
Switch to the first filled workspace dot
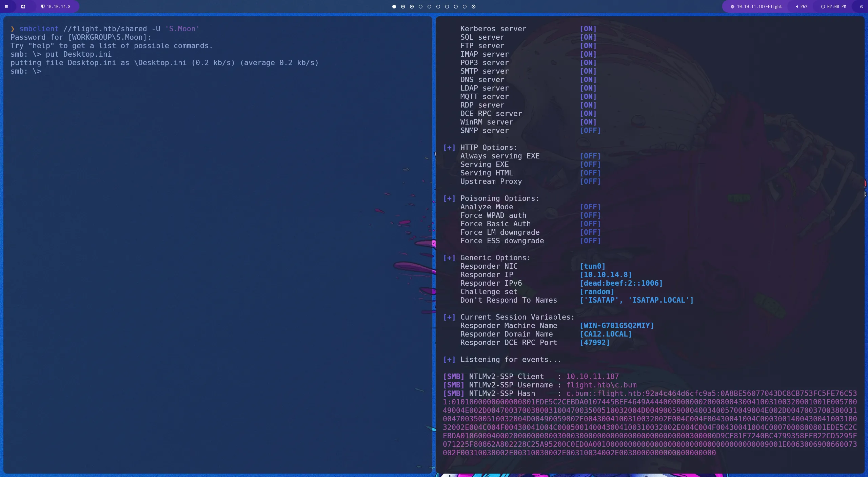394,6
